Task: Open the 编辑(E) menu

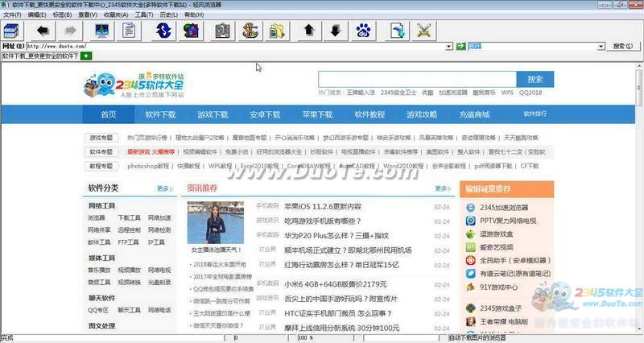Action: tap(37, 14)
